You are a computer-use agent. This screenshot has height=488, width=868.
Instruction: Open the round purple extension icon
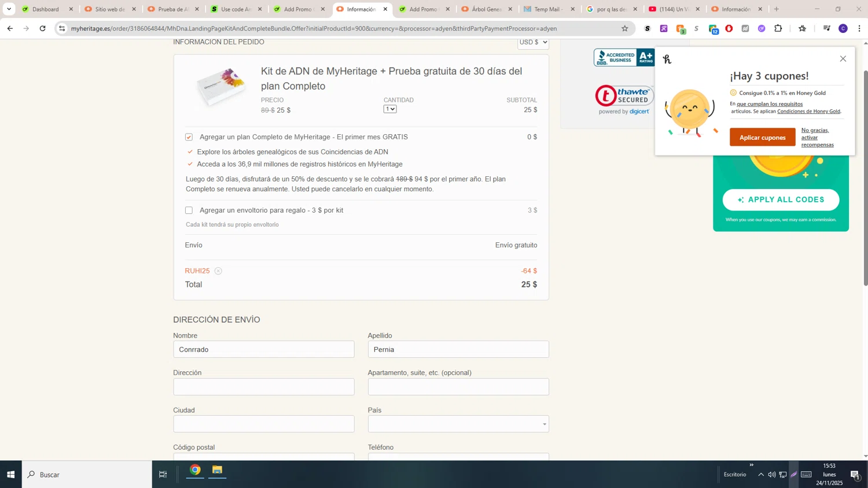point(762,28)
